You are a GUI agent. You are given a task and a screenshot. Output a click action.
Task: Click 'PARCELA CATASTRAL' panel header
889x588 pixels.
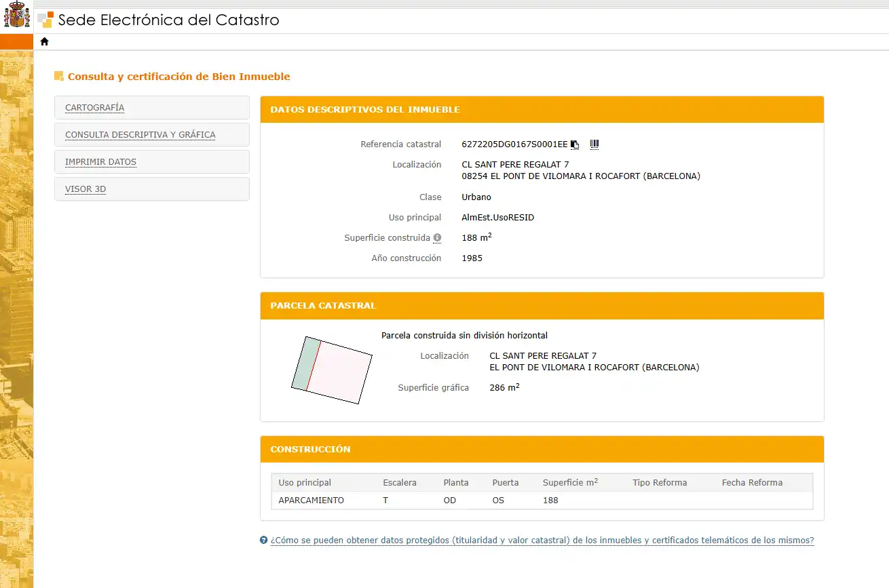[x=542, y=306]
